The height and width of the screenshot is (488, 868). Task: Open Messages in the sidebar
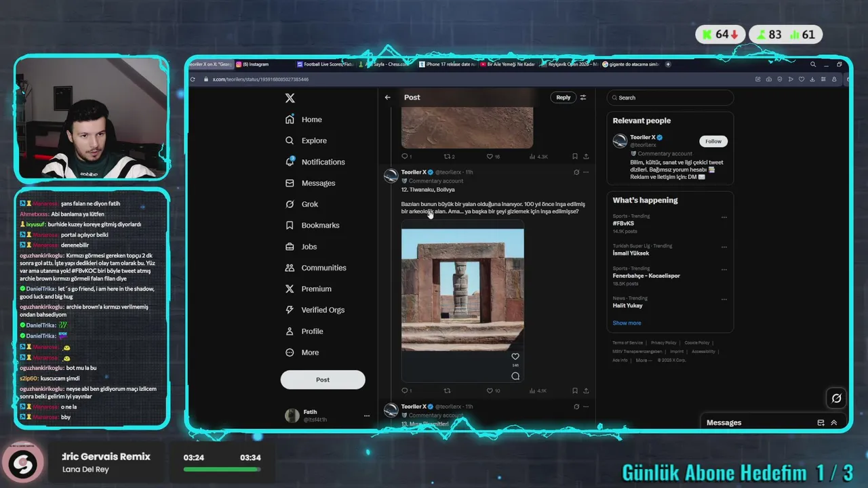tap(310, 183)
